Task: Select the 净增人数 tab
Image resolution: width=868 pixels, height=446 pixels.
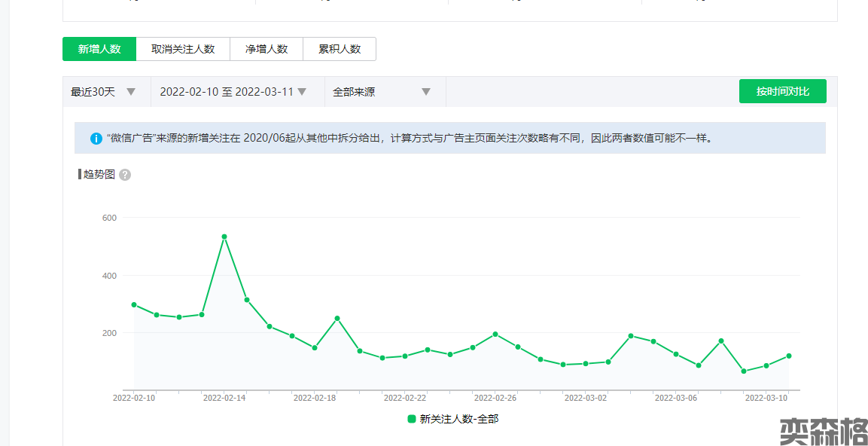Action: [266, 49]
